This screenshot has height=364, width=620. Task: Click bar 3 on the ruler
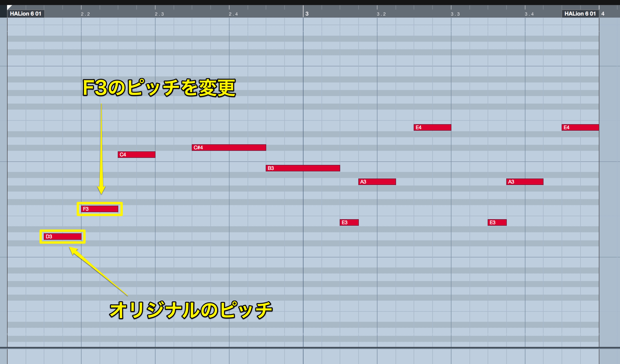(x=307, y=14)
